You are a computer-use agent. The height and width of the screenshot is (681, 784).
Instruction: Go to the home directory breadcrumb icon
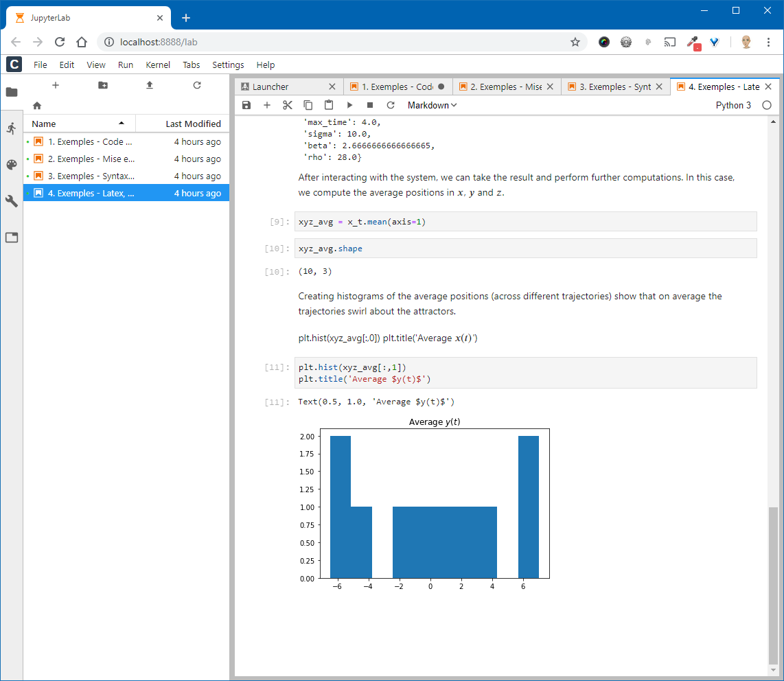click(x=37, y=106)
